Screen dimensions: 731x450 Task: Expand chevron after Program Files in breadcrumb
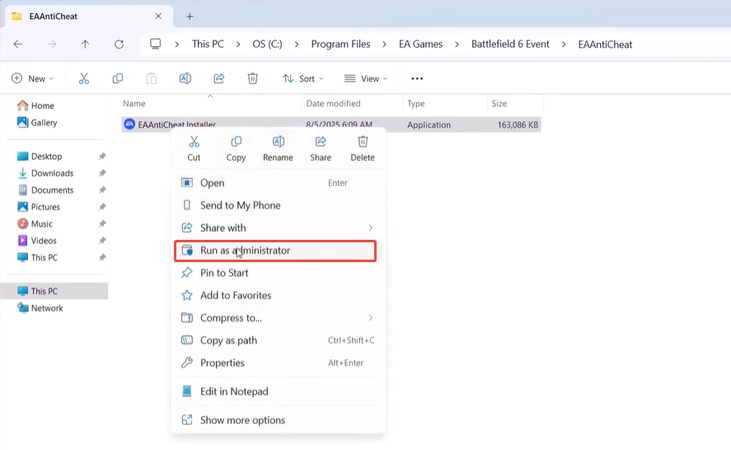pyautogui.click(x=385, y=44)
